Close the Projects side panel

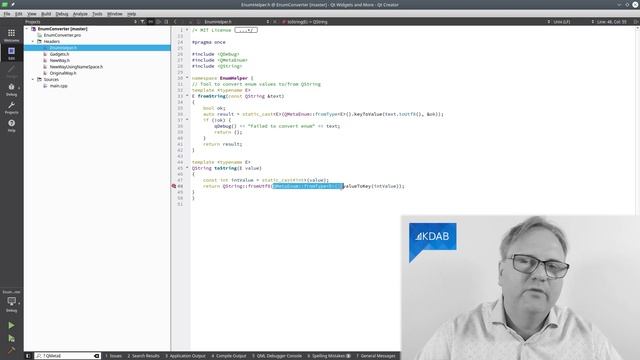coord(166,22)
